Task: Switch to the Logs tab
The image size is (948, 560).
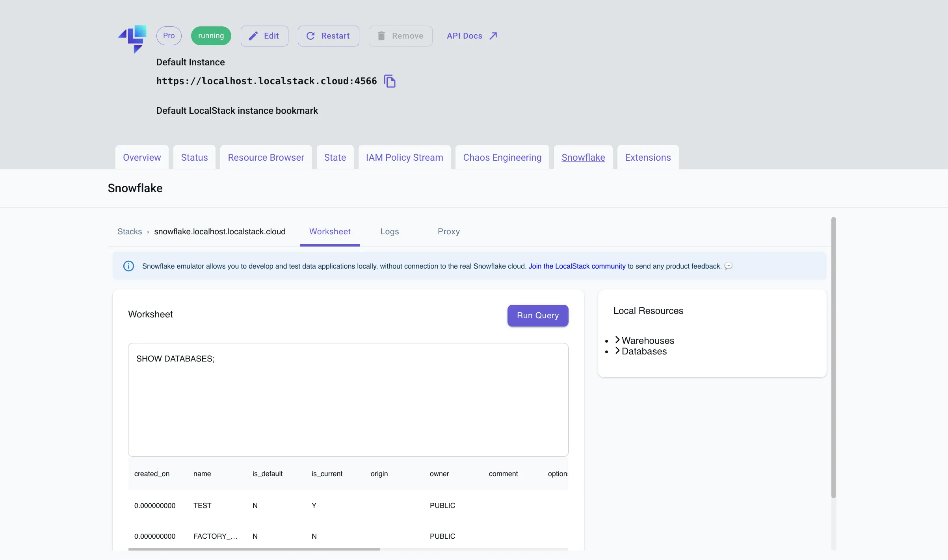Action: 389,232
